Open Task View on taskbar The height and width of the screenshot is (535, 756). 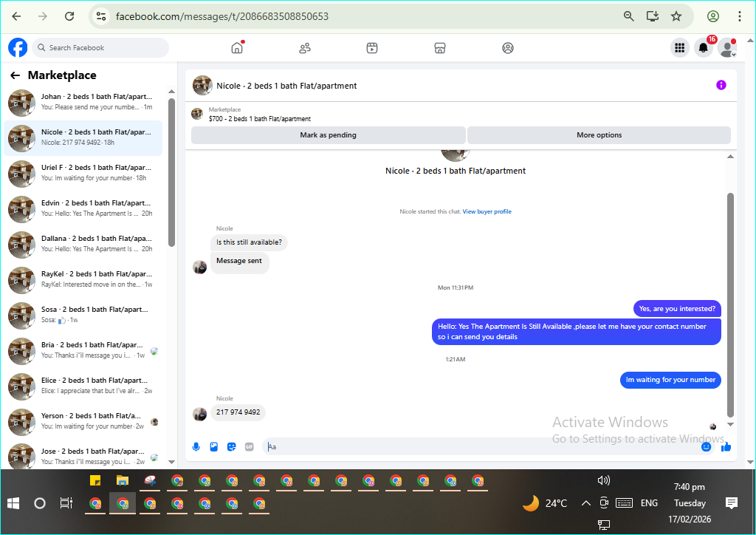(66, 504)
